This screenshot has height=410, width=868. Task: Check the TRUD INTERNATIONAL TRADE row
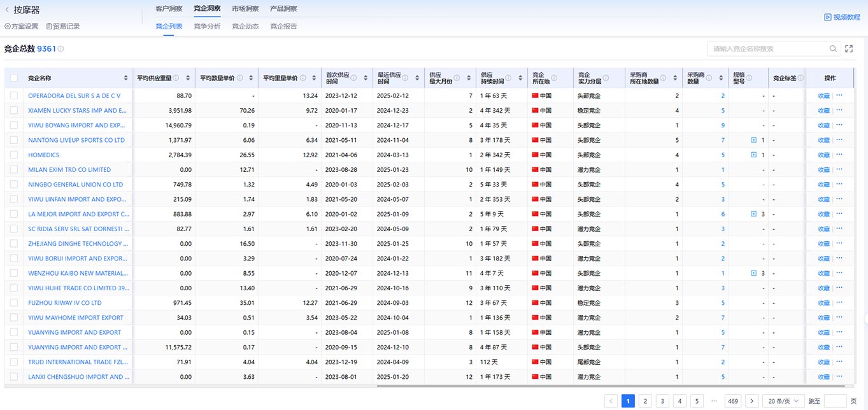click(14, 362)
